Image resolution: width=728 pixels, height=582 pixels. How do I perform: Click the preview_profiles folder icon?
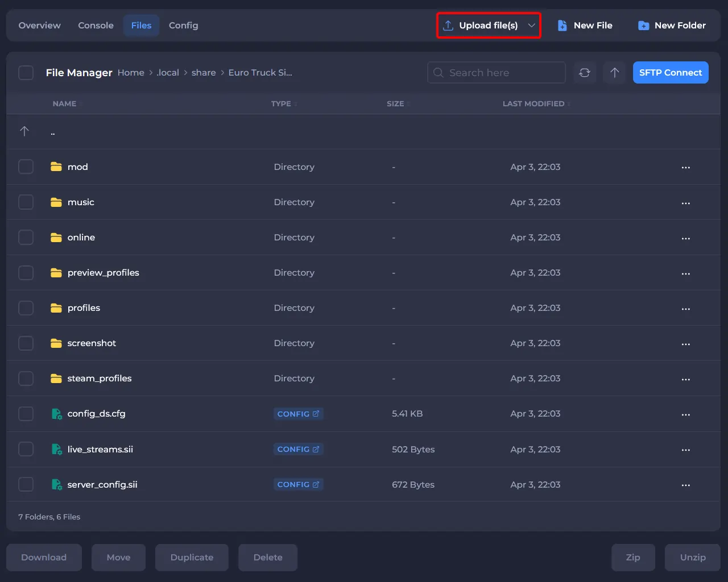pyautogui.click(x=56, y=273)
